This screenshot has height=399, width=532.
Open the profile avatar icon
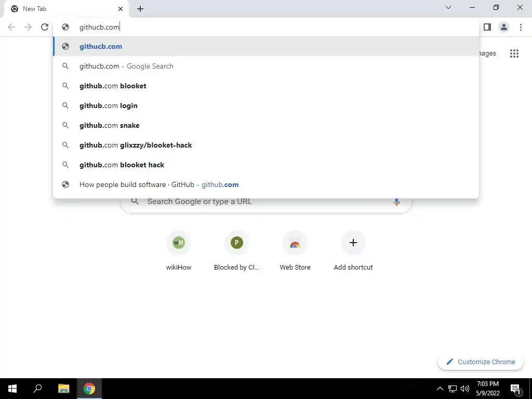click(x=504, y=27)
